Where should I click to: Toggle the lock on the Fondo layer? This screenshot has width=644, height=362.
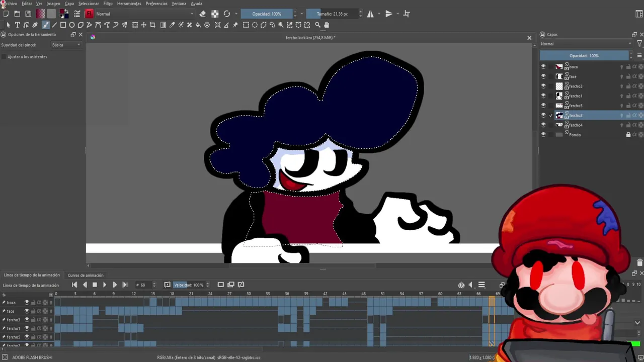click(x=628, y=134)
